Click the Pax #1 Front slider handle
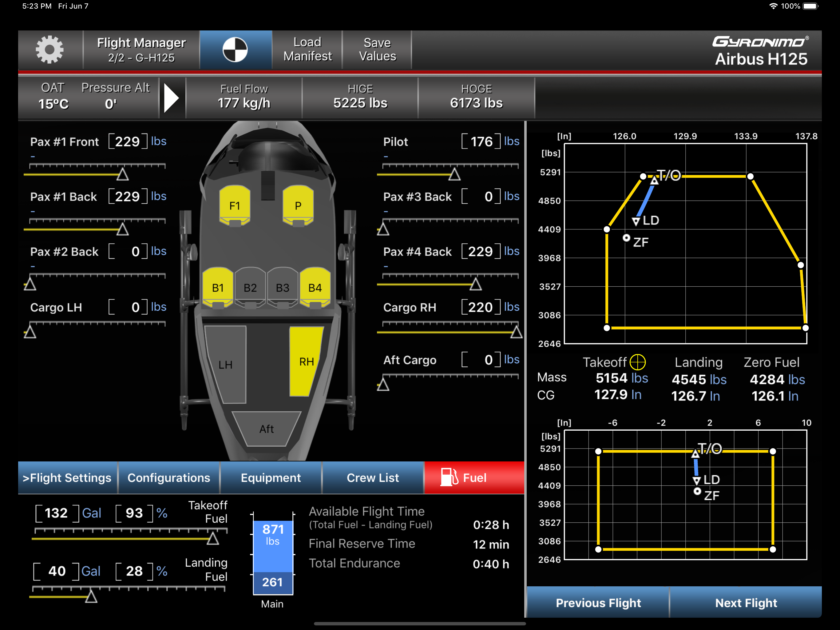Viewport: 840px width, 630px height. tap(122, 174)
